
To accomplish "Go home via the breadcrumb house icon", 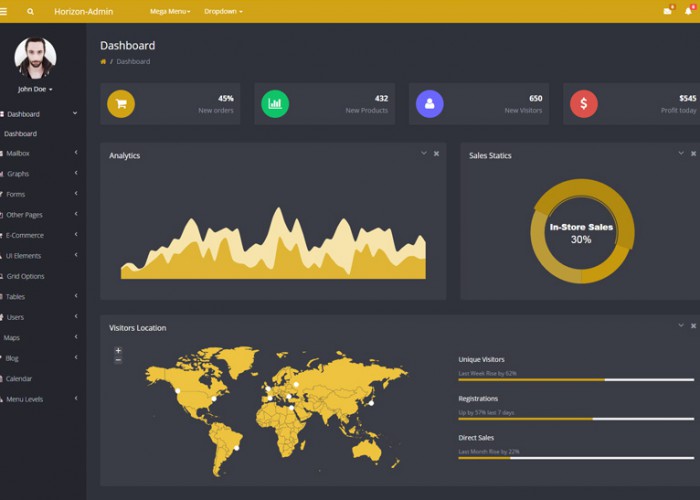I will point(103,62).
